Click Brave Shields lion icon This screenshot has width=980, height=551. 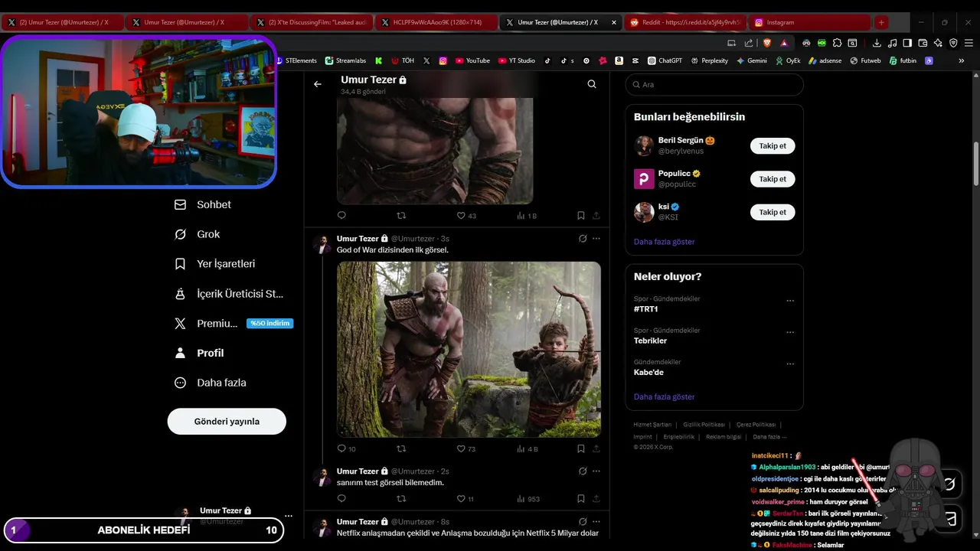click(x=768, y=43)
